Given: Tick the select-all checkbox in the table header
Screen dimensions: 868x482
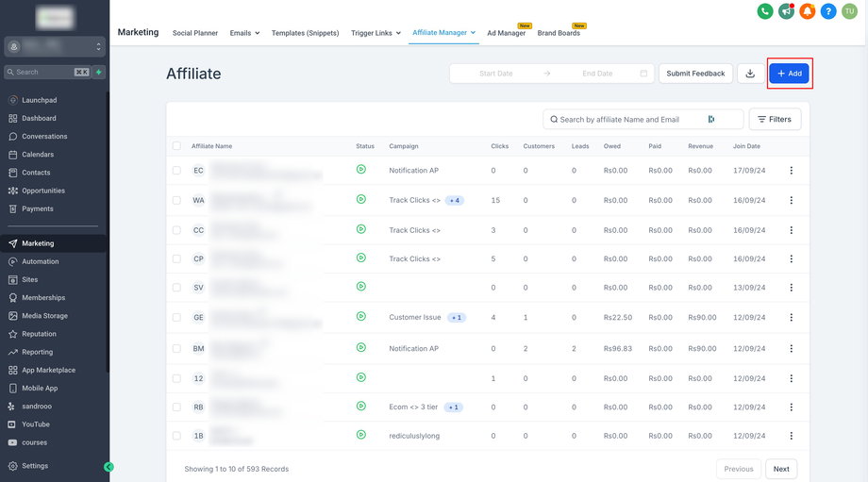Looking at the screenshot, I should point(176,146).
